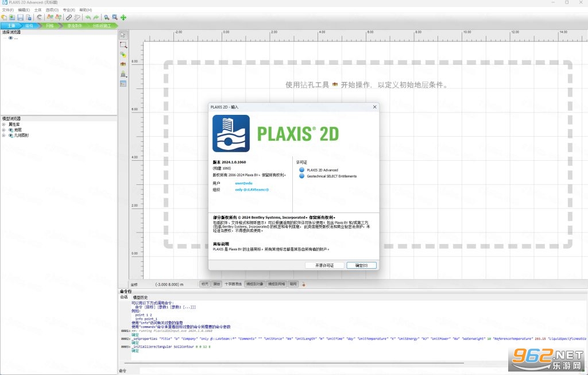Viewport: 588px width, 375px height.
Task: Click the user@edu link in dialog
Action: (243, 183)
